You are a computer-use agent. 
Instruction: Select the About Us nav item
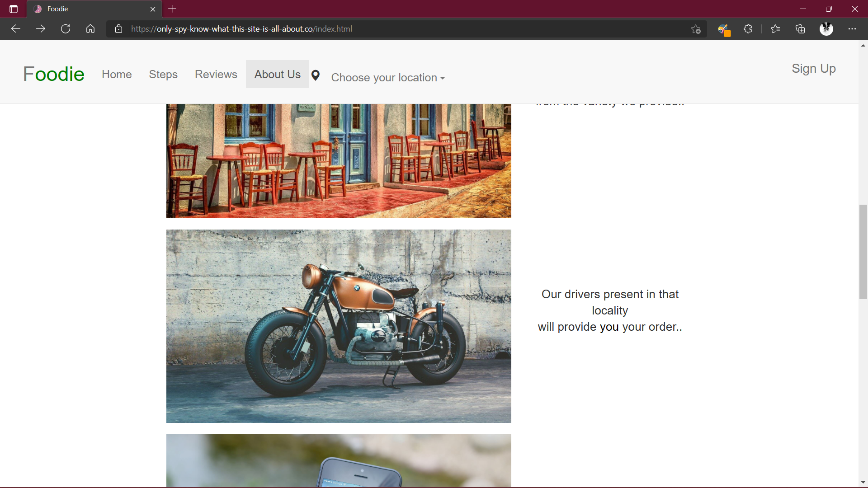tap(277, 75)
